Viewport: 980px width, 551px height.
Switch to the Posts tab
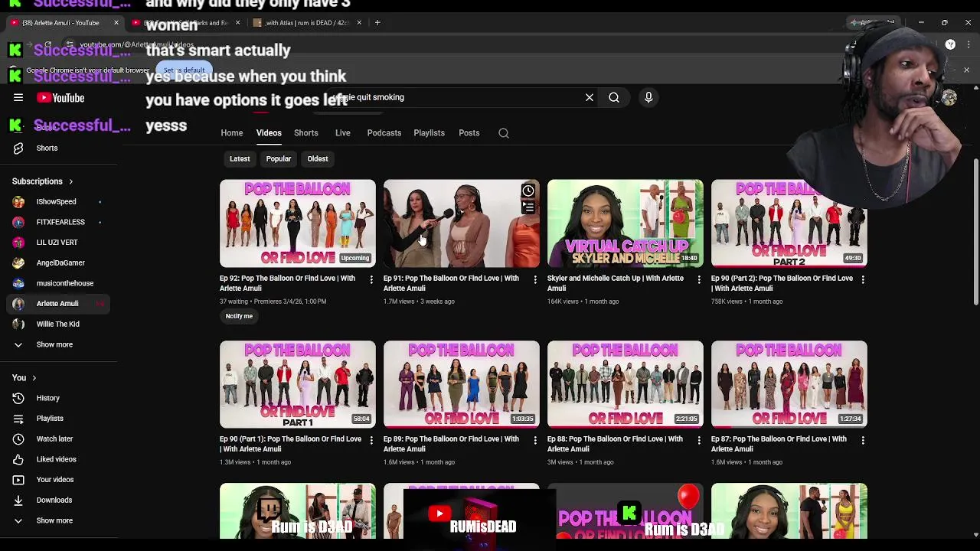(469, 133)
